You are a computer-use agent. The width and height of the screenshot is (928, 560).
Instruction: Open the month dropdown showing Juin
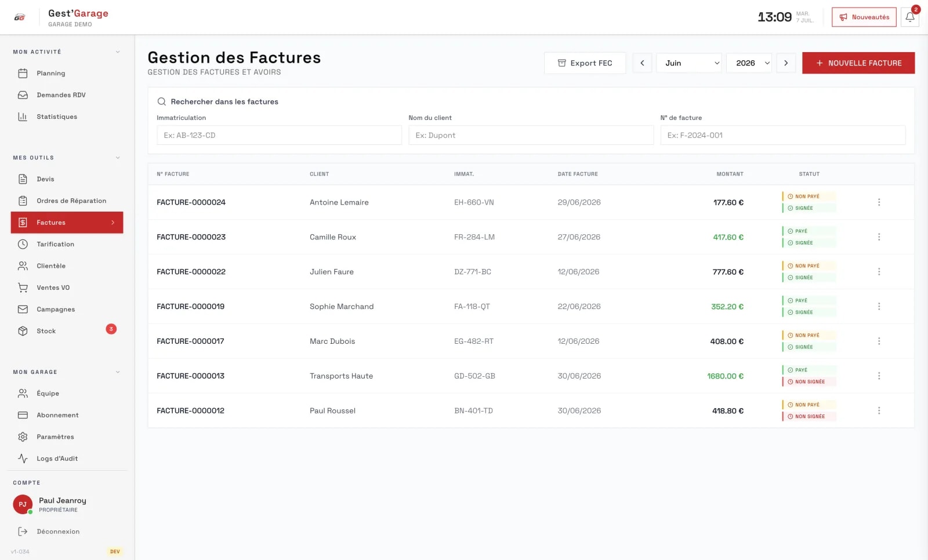[689, 63]
